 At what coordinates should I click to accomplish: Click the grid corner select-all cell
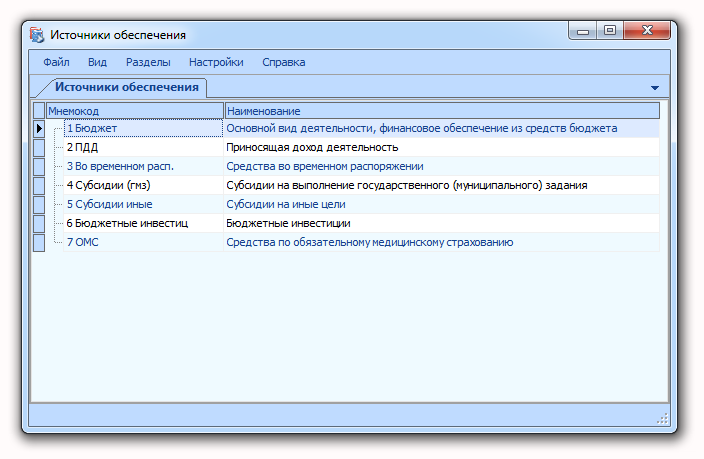click(39, 110)
